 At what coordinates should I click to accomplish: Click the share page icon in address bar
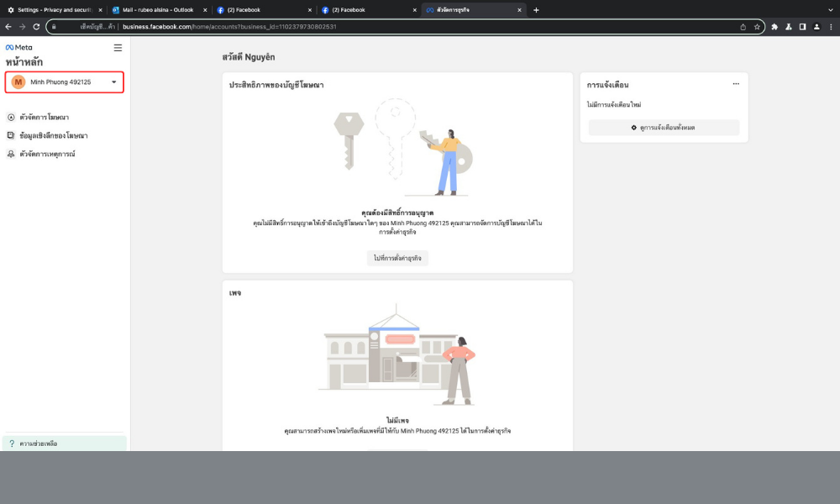point(743,27)
